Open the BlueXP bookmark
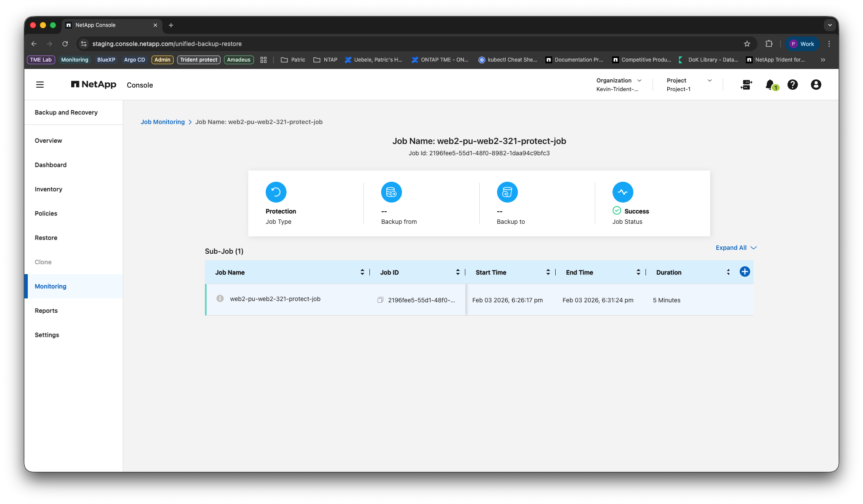 [106, 60]
